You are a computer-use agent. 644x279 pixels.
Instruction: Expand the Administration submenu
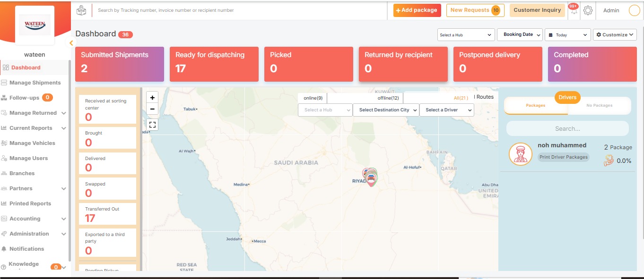coord(64,234)
